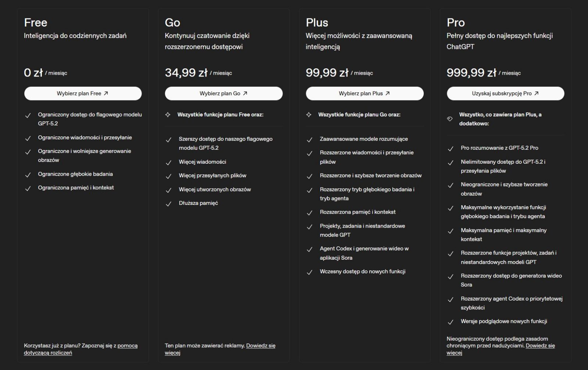
Task: Click the checkmark beside 'Wczesny dostęp do nowych funkcji'
Action: click(x=309, y=272)
